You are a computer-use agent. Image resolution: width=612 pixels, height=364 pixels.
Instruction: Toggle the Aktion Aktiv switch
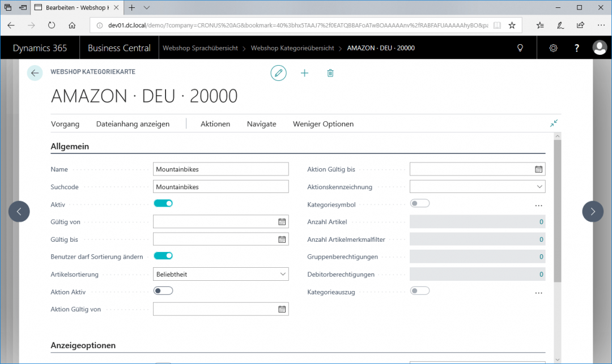[163, 291]
